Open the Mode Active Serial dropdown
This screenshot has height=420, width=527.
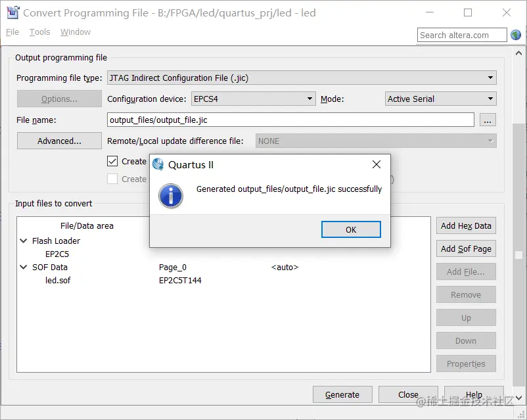click(440, 99)
